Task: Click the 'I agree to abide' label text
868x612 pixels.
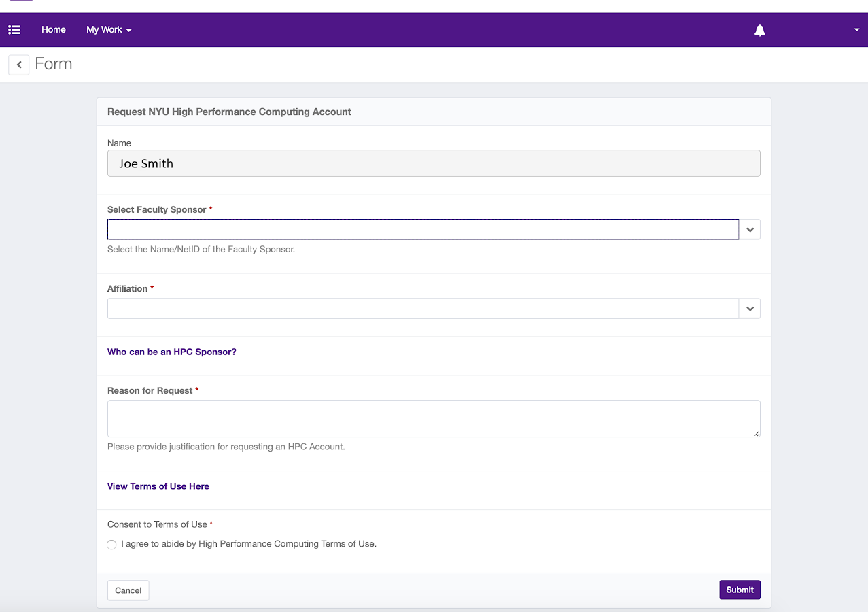Action: pos(249,544)
